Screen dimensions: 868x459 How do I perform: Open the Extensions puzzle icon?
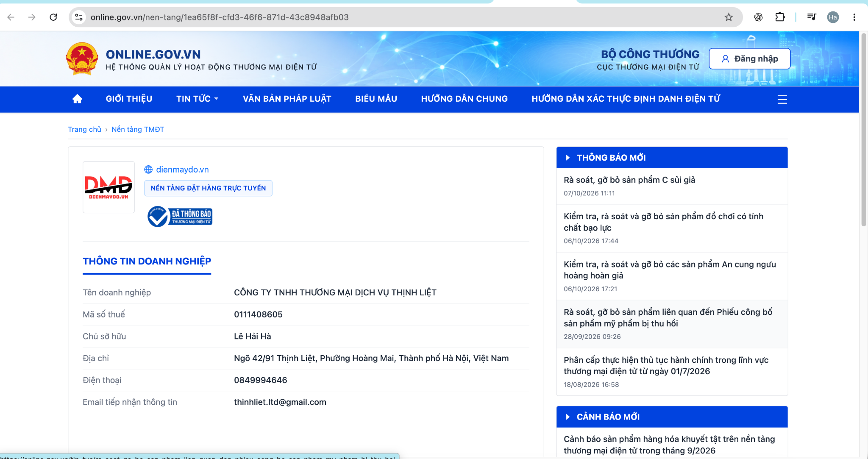(780, 17)
